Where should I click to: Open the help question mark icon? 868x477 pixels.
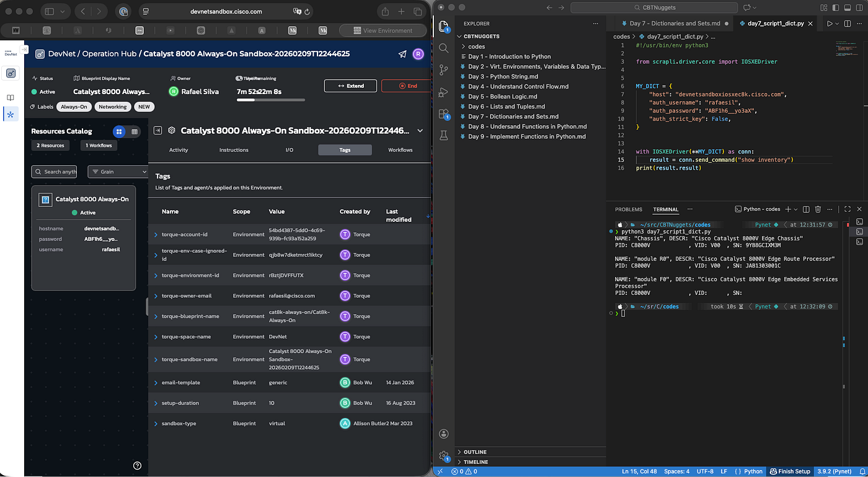click(138, 466)
